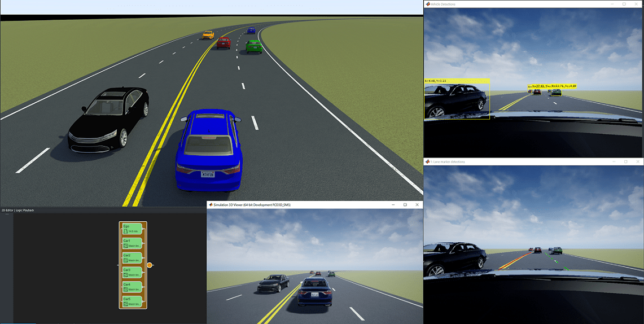
Task: Click the MATLAB icon in the Lane marker detections title bar
Action: [428, 162]
